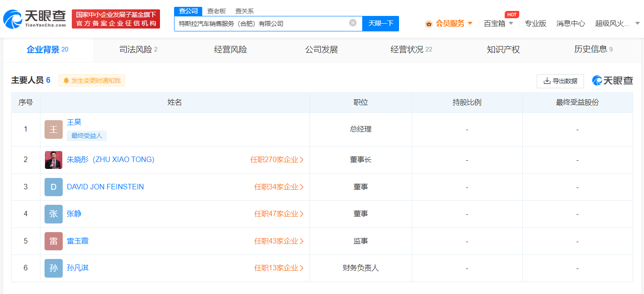
Task: Open photo of 朱晓彤 (ZHU XIAO TONG)
Action: coord(54,160)
